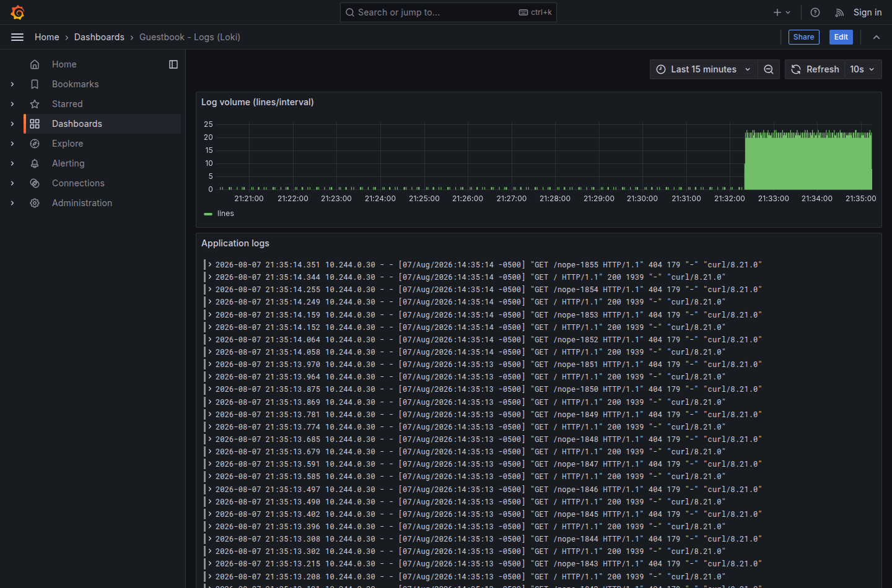Expand log line with /nope-1854 request
This screenshot has height=588, width=892.
(x=210, y=289)
